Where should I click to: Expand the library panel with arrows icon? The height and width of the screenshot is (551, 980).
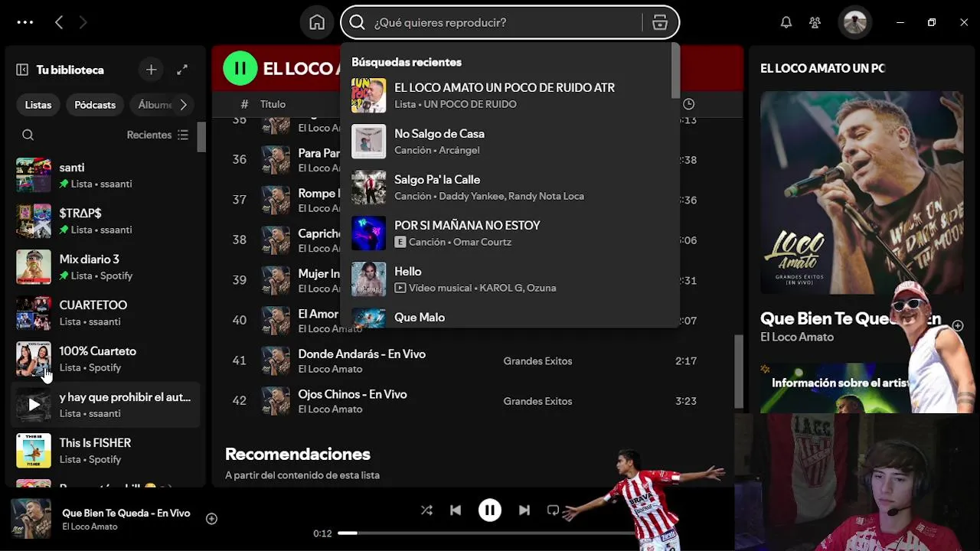coord(182,70)
